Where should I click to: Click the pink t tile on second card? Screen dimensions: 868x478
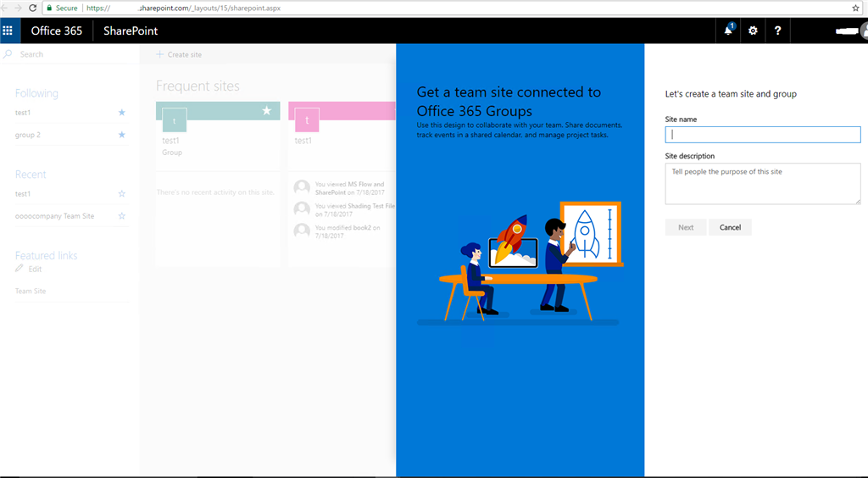tap(307, 120)
